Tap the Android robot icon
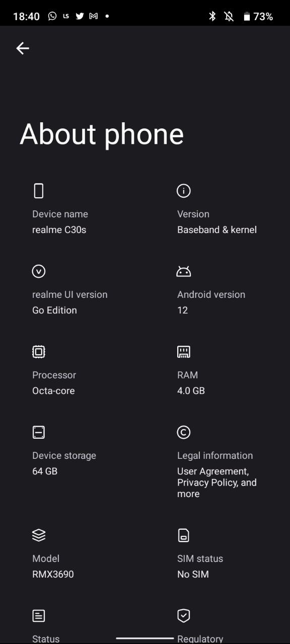Viewport: 290px width, 644px height. (x=184, y=272)
